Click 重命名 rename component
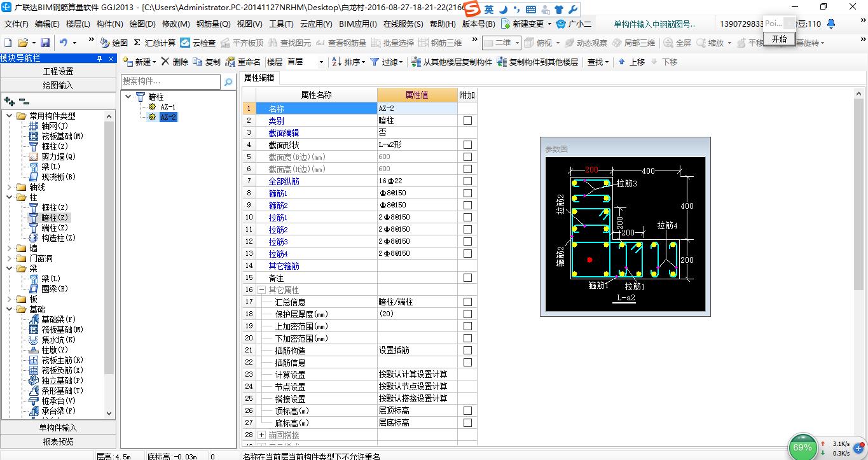Screen dimensions: 868x460 (x=243, y=62)
